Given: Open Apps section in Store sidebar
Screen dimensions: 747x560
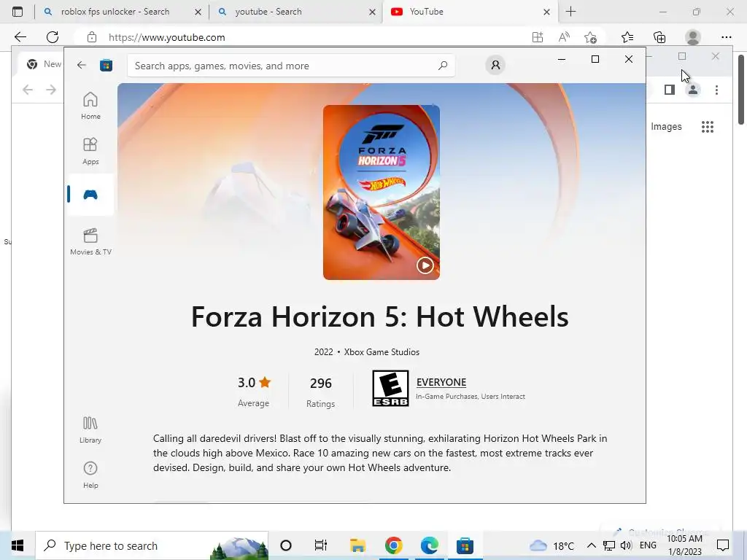Looking at the screenshot, I should point(90,151).
